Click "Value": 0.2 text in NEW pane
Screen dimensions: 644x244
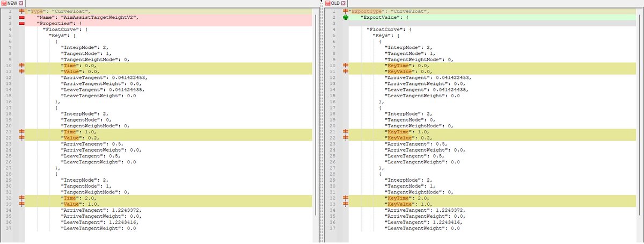(x=82, y=138)
